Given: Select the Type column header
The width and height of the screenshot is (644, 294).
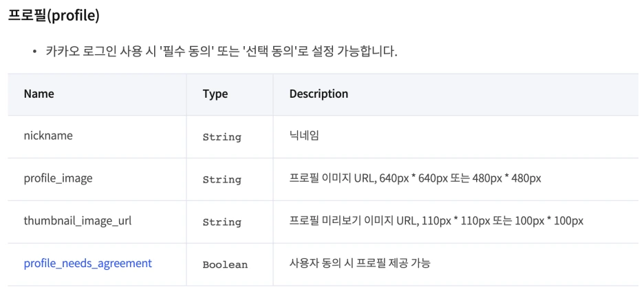Looking at the screenshot, I should [x=215, y=94].
